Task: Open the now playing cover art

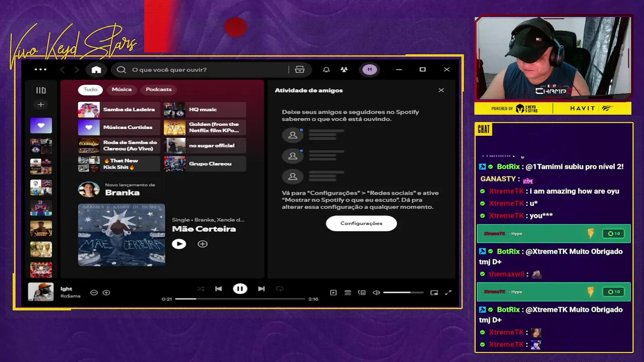Action: (x=41, y=292)
